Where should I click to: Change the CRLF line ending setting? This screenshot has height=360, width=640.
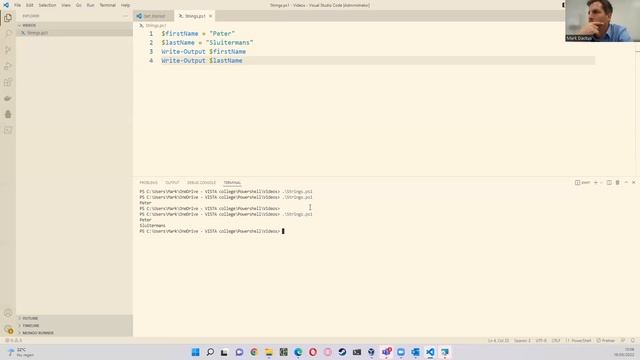point(556,340)
